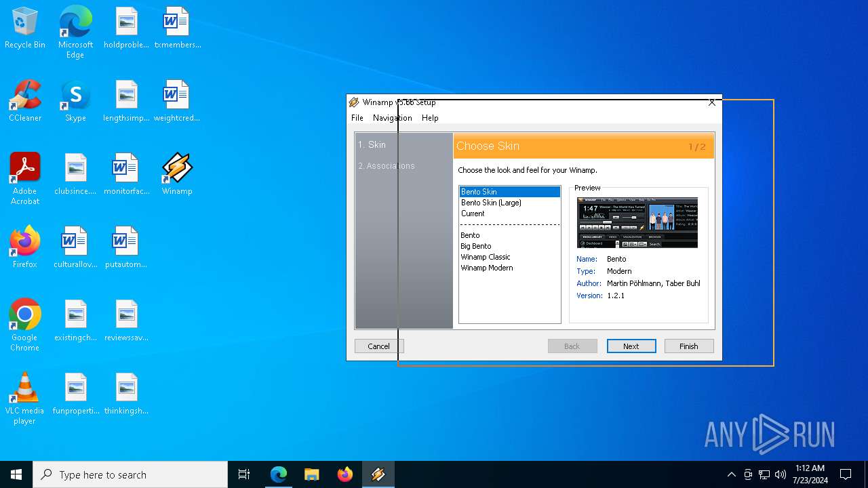Choose the Winamp Classic skin
Viewport: 868px width, 488px height.
pos(510,257)
